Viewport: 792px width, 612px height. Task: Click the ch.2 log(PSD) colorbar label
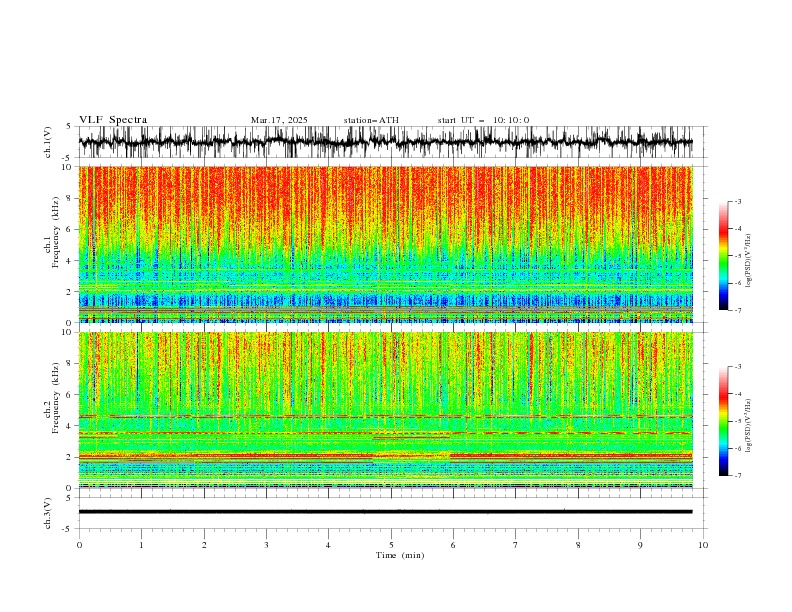[749, 426]
